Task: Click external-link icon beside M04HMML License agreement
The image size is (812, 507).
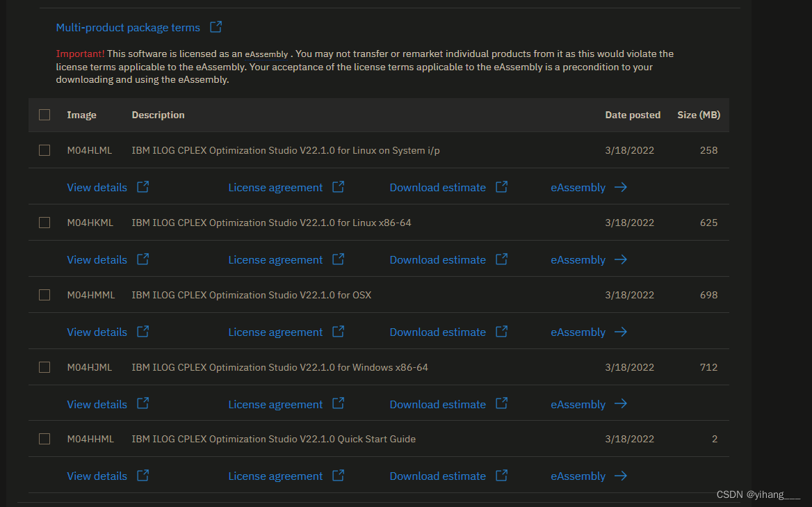Action: point(338,332)
